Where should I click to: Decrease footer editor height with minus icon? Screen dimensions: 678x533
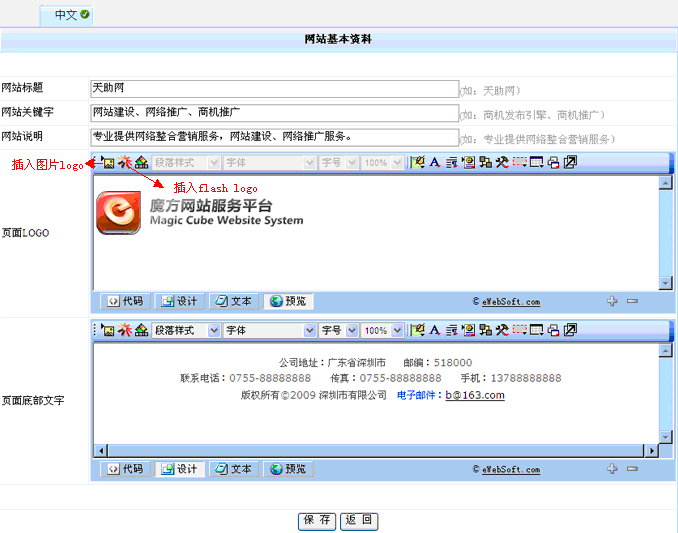632,469
